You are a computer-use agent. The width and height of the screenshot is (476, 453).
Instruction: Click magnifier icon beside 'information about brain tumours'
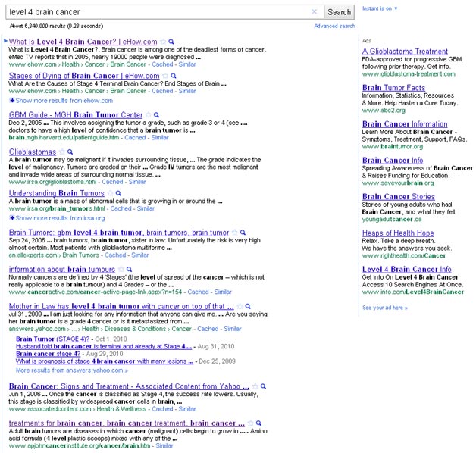130,268
